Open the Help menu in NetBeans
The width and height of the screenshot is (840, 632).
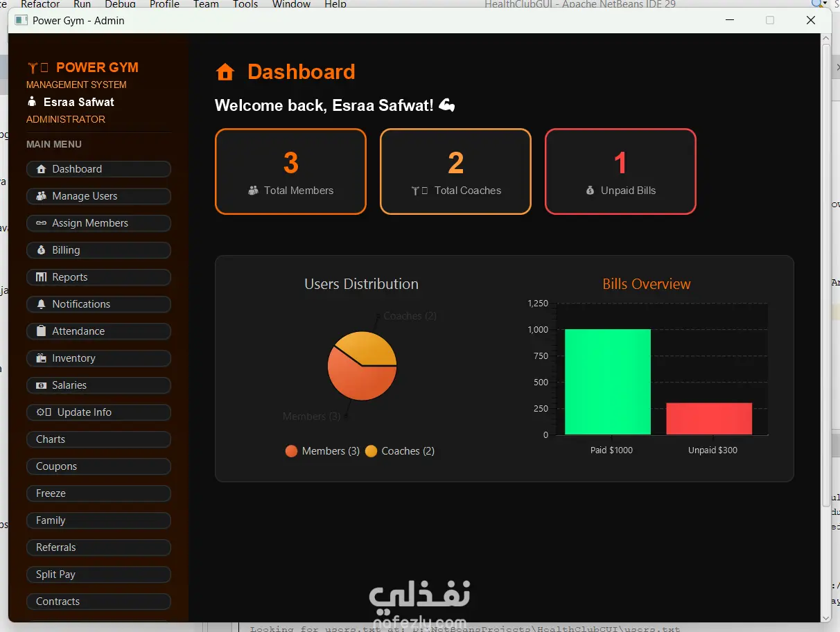pos(335,4)
